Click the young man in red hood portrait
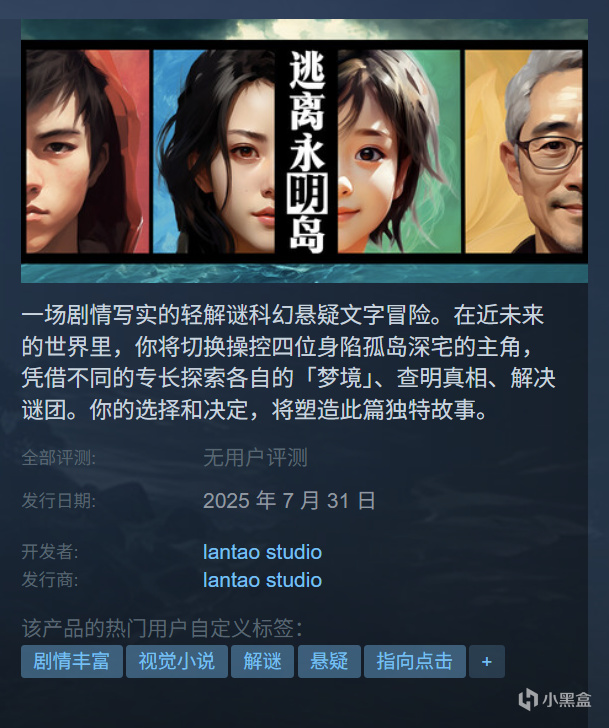 pyautogui.click(x=88, y=152)
